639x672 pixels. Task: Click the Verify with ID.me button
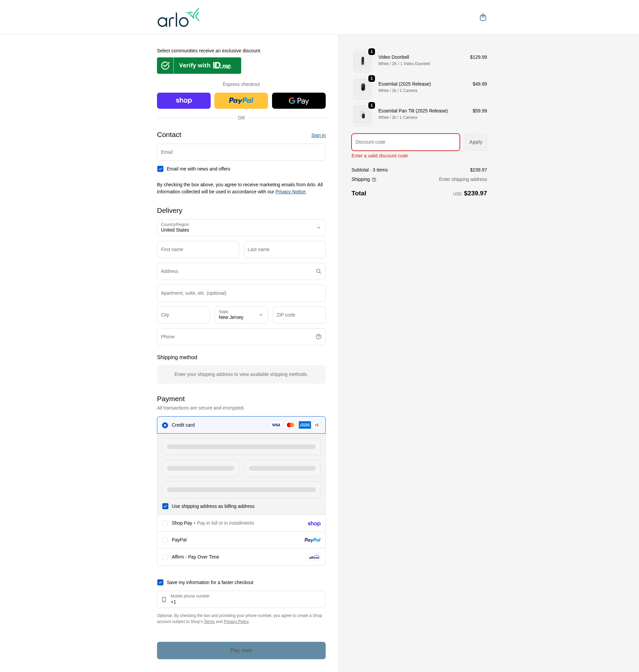(x=199, y=65)
